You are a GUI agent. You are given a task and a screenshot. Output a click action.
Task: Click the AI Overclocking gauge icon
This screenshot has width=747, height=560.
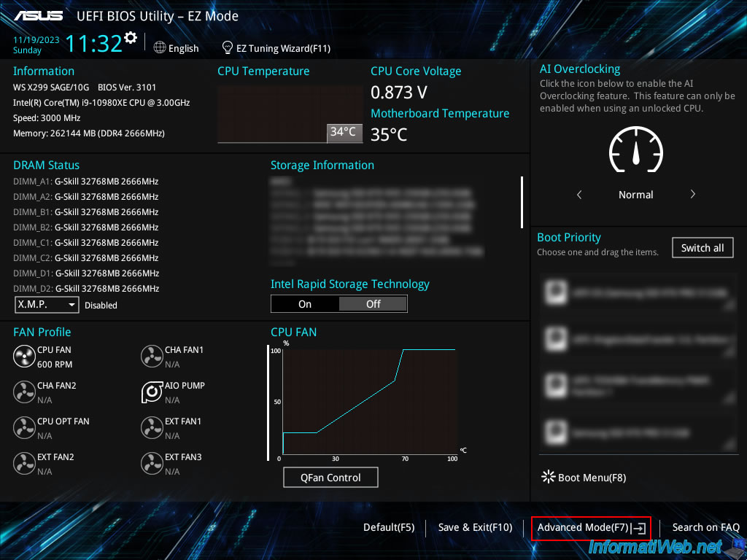click(x=635, y=151)
